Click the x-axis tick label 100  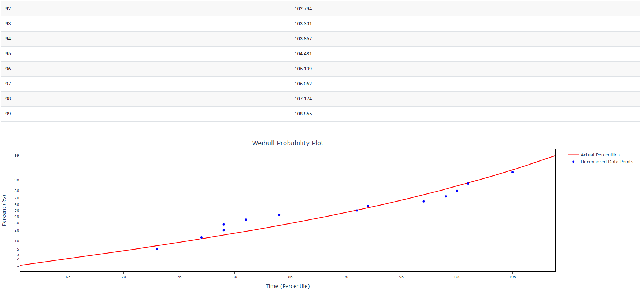click(457, 277)
